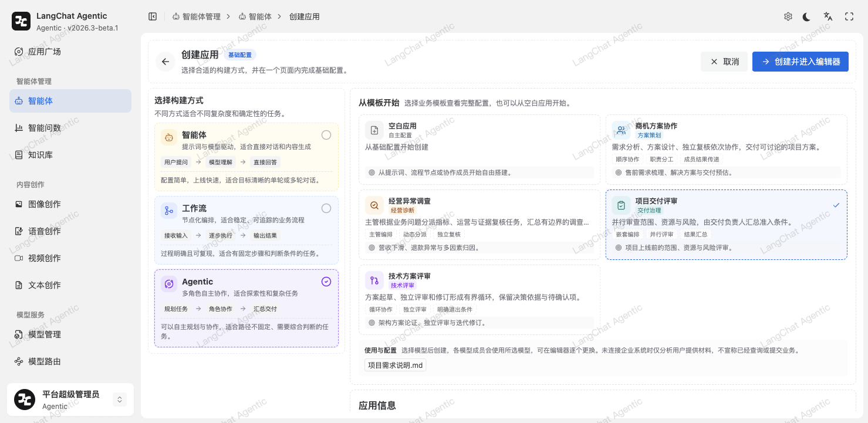
Task: Click the 模型路由 routing icon
Action: click(x=19, y=361)
